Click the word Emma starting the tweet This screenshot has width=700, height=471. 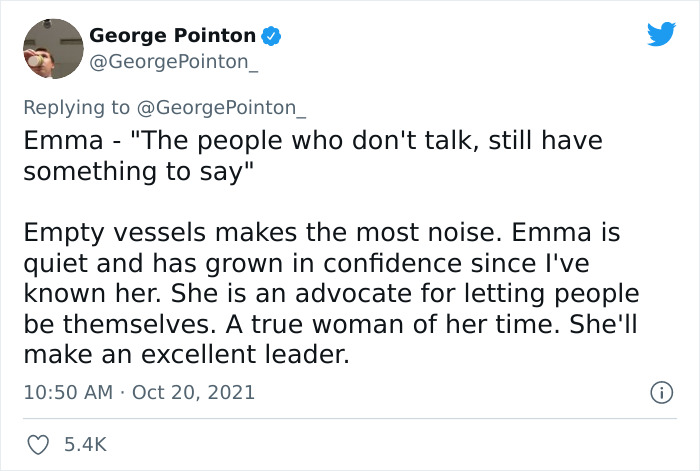click(63, 141)
